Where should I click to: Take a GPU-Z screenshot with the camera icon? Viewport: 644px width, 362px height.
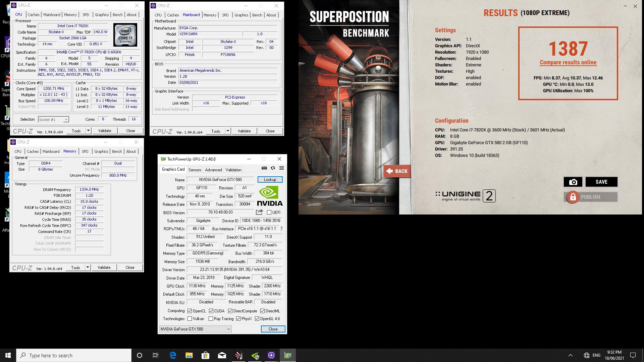pyautogui.click(x=264, y=168)
